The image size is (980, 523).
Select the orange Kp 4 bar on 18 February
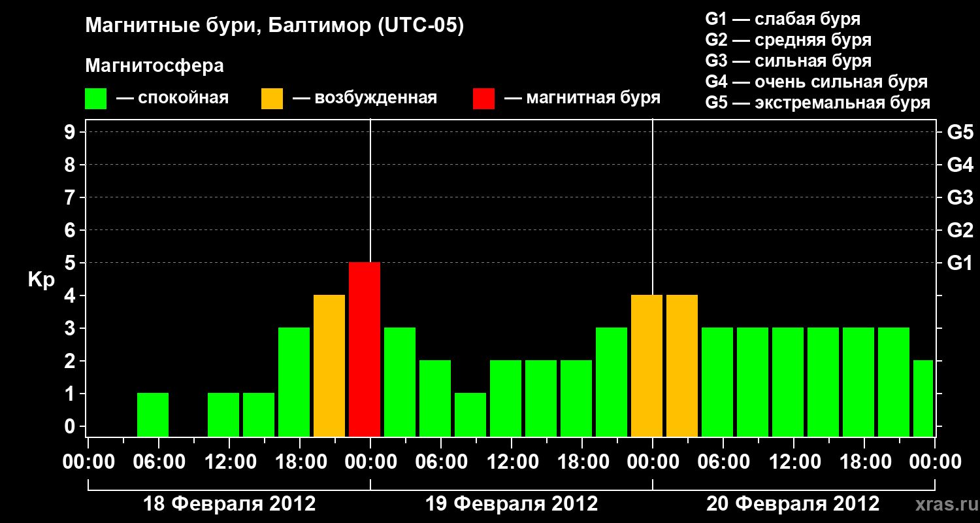point(329,365)
